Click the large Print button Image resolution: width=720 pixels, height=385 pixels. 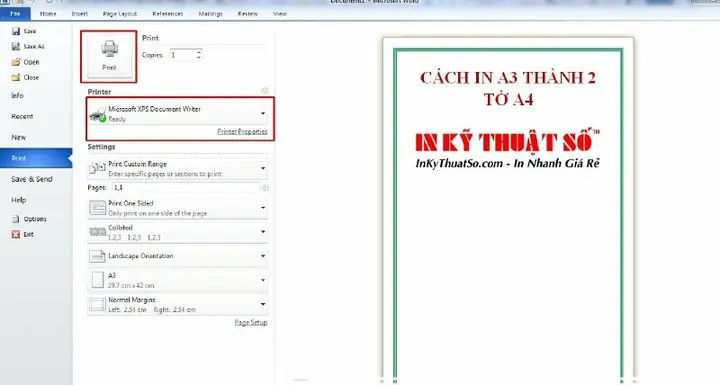[109, 57]
